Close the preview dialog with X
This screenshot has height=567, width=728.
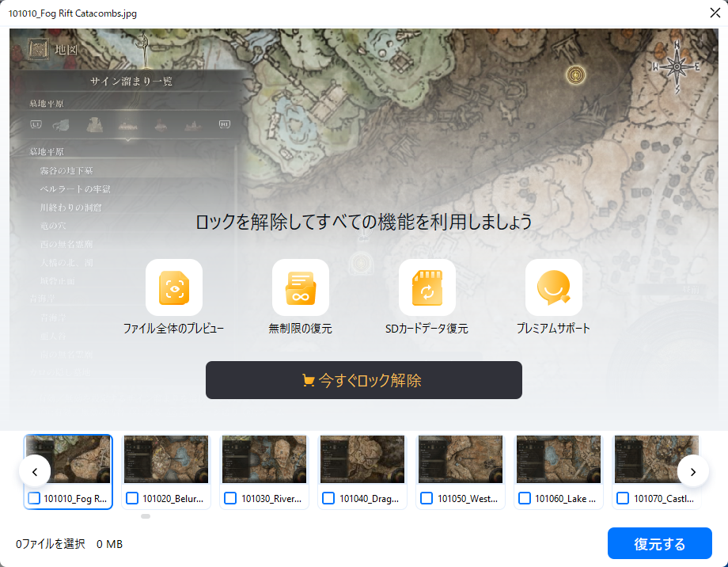point(715,13)
